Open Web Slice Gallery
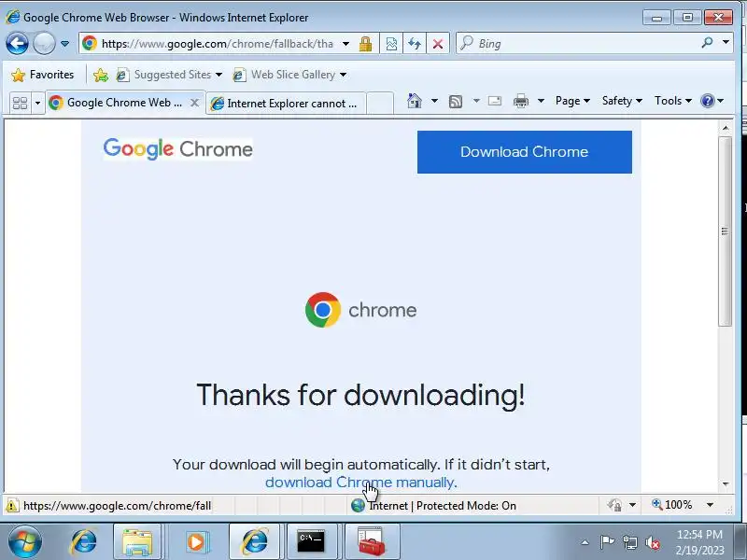This screenshot has height=560, width=747. click(289, 75)
